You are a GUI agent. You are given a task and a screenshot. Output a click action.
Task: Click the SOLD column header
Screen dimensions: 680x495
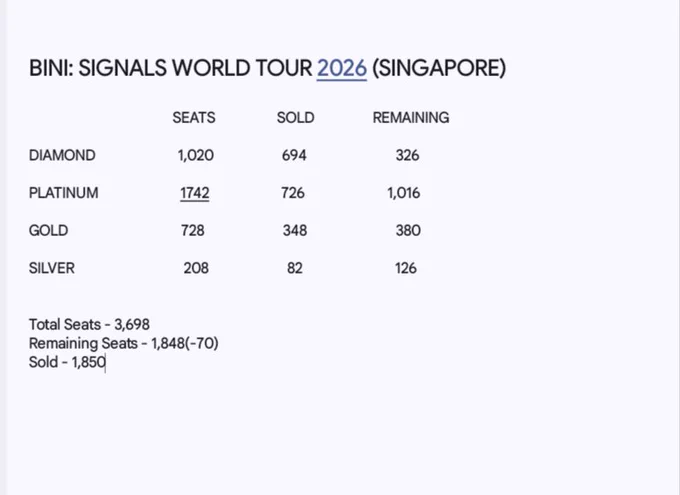(x=296, y=118)
